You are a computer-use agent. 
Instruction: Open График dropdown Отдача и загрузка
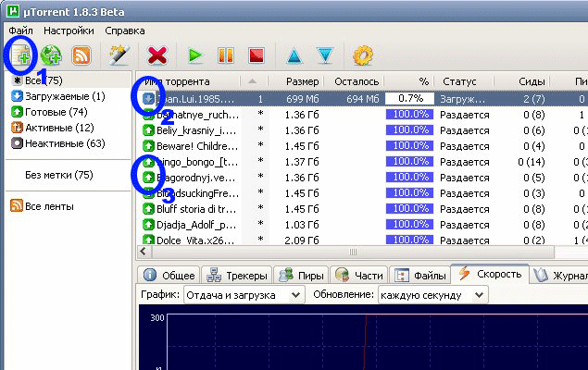pyautogui.click(x=244, y=295)
